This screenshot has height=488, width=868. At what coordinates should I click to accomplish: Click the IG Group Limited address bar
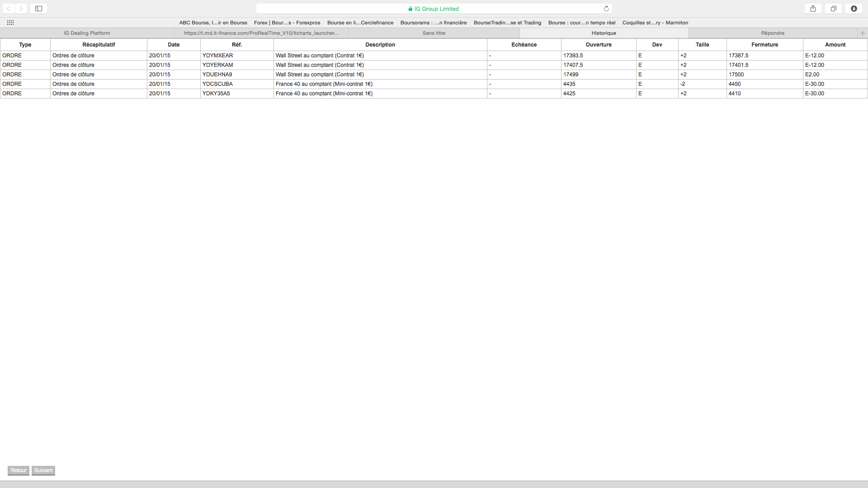[434, 9]
